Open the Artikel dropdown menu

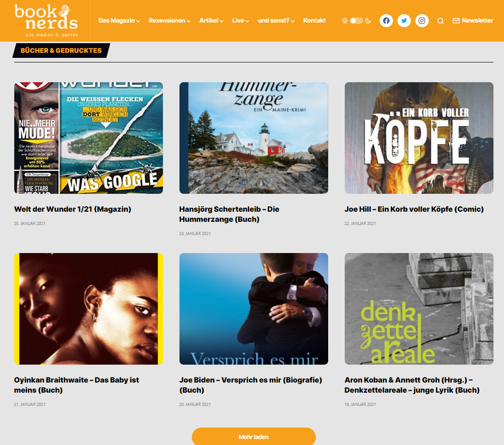point(211,21)
